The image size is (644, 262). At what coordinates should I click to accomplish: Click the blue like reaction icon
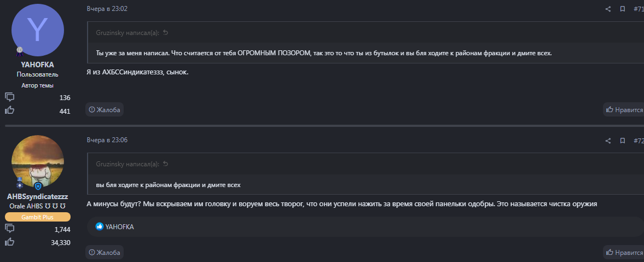pos(100,226)
